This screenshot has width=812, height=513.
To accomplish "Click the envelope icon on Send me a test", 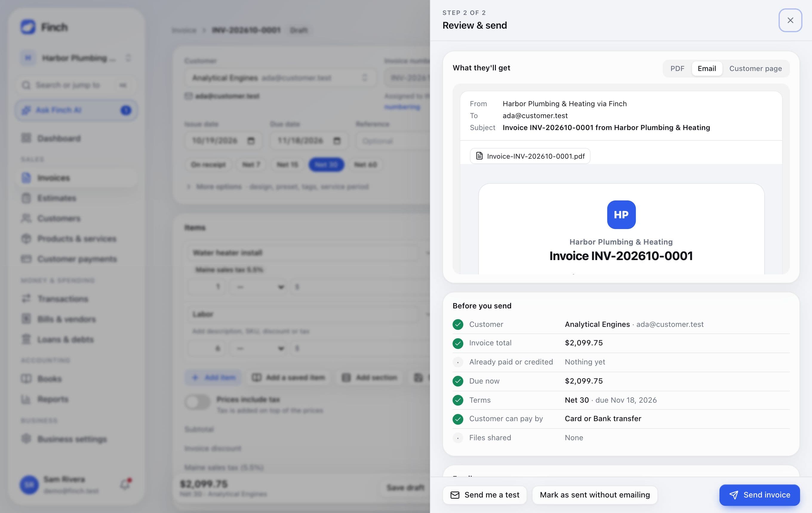I will (455, 495).
